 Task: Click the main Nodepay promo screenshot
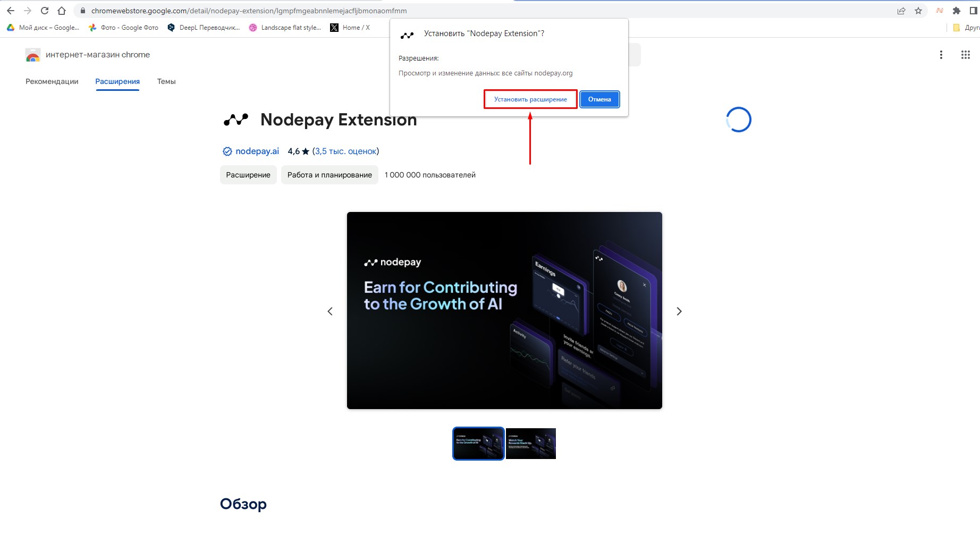tap(504, 310)
